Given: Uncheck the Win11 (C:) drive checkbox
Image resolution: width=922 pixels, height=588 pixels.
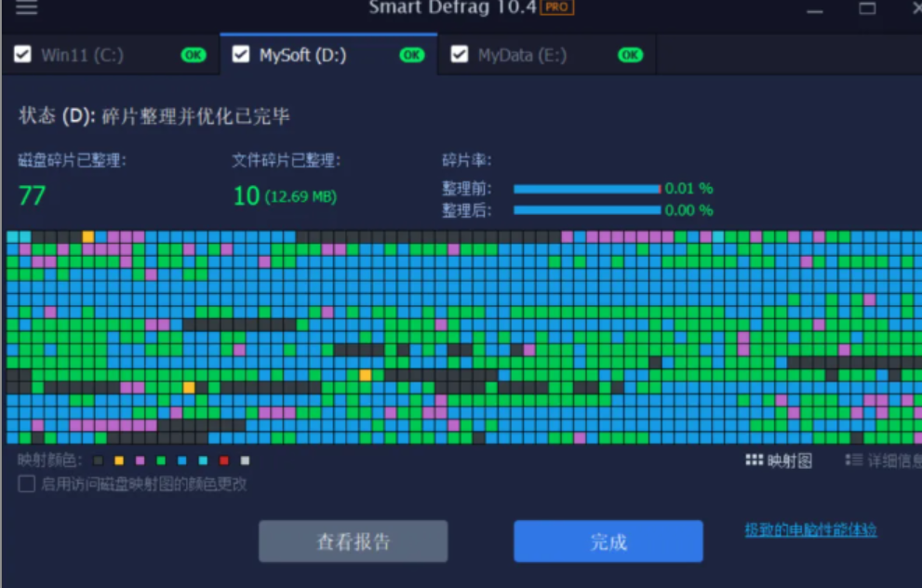Looking at the screenshot, I should [x=22, y=55].
